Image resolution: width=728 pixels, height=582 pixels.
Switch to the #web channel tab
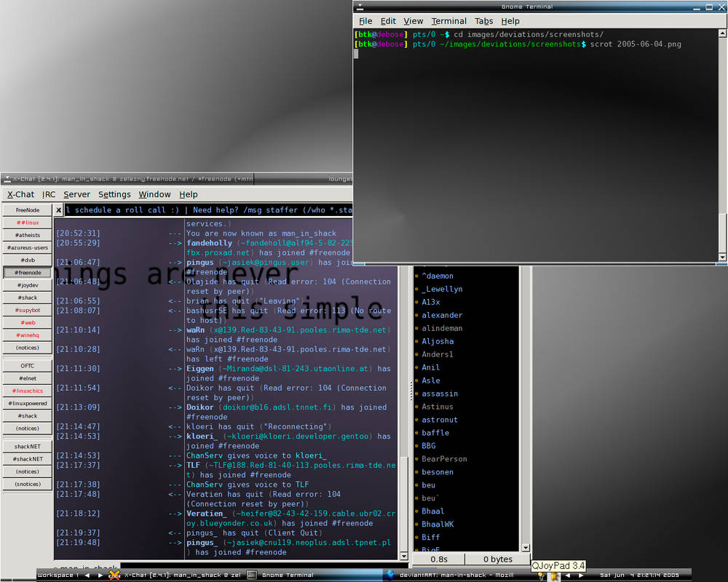28,323
